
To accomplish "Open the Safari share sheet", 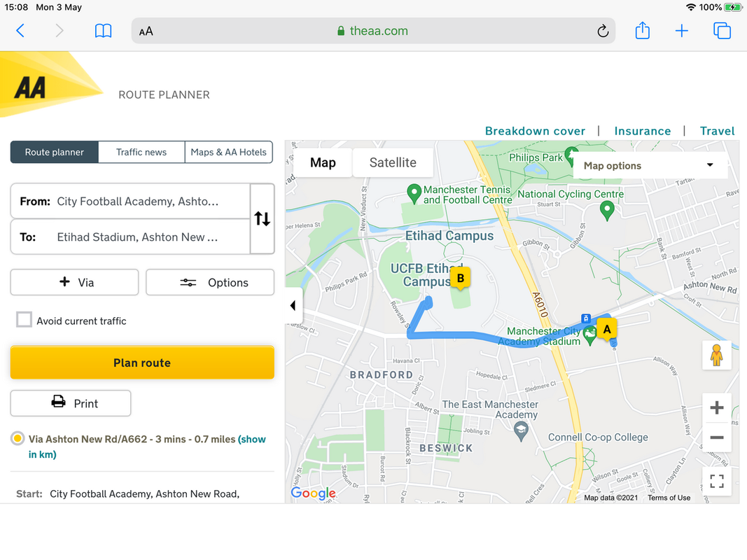I will 642,31.
